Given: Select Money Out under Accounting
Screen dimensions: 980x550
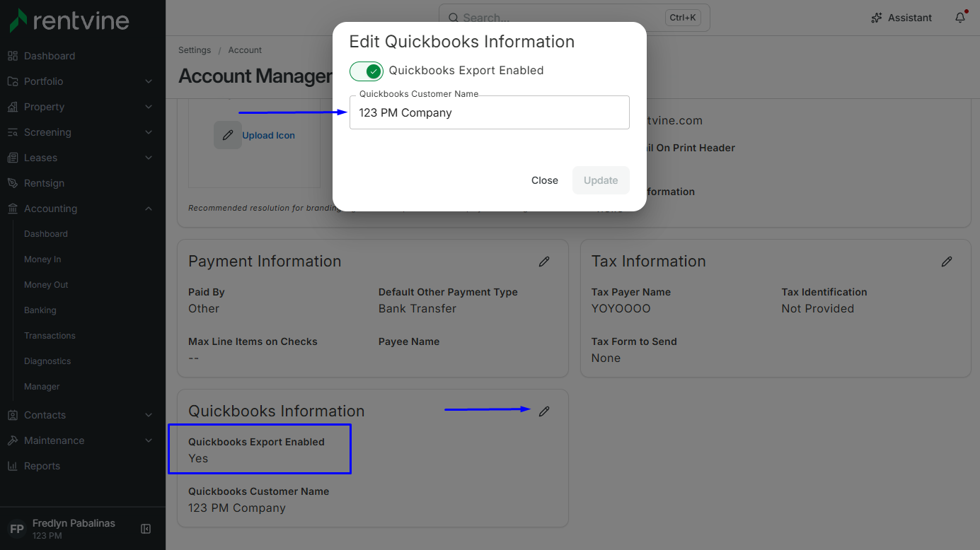Looking at the screenshot, I should 46,285.
